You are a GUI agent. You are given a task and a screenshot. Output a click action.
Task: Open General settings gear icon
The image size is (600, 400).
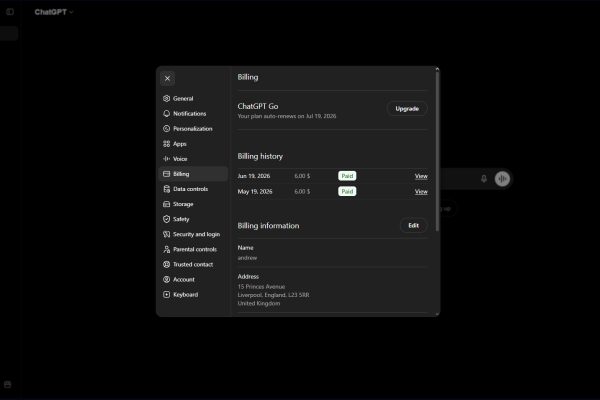[x=166, y=98]
